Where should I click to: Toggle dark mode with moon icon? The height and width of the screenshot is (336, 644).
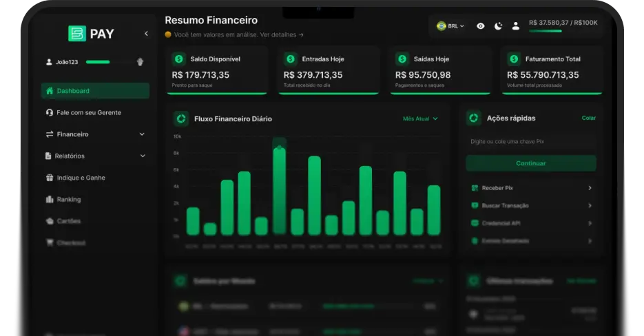click(498, 26)
